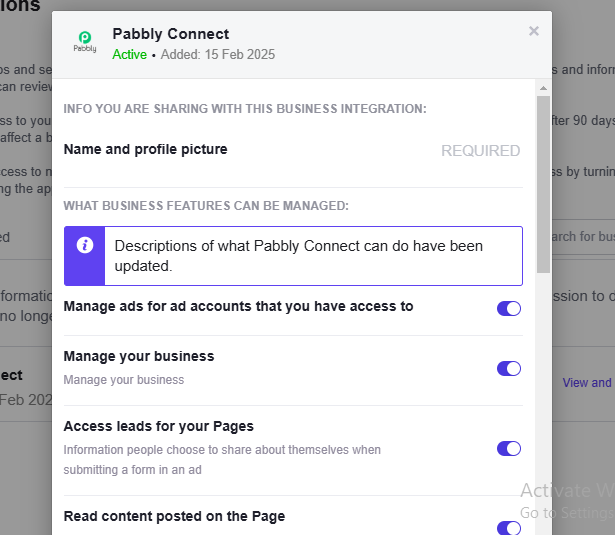Open the 'View and' link behind the dialog
Screen dimensions: 615x535
click(588, 382)
